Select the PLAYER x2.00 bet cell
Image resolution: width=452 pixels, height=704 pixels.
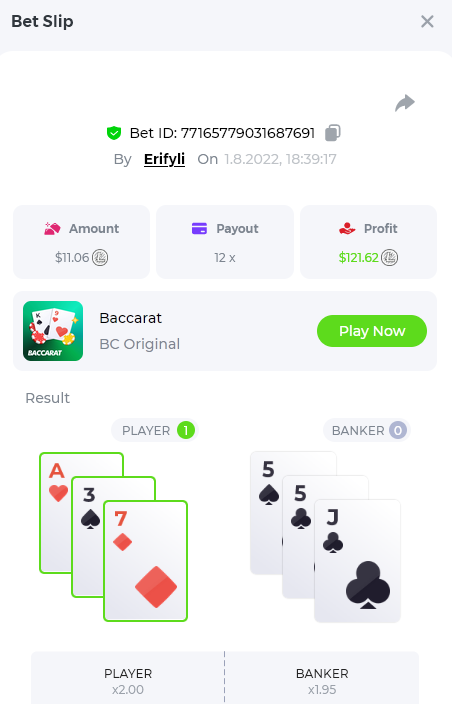click(x=128, y=678)
